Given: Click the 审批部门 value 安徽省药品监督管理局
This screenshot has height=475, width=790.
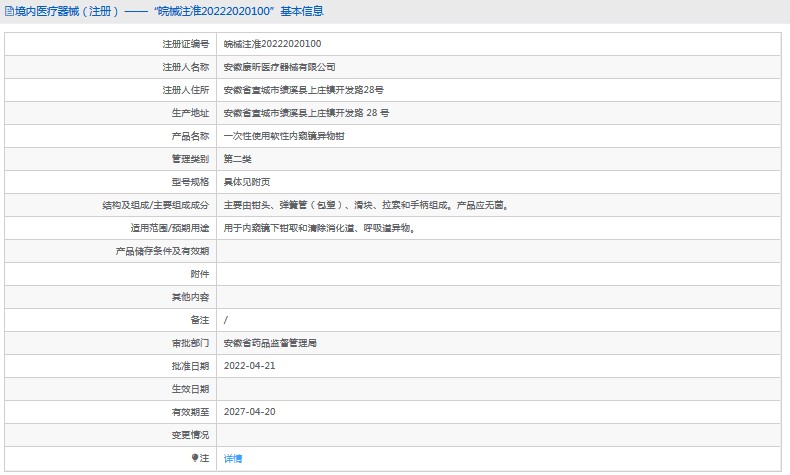Looking at the screenshot, I should coord(270,343).
